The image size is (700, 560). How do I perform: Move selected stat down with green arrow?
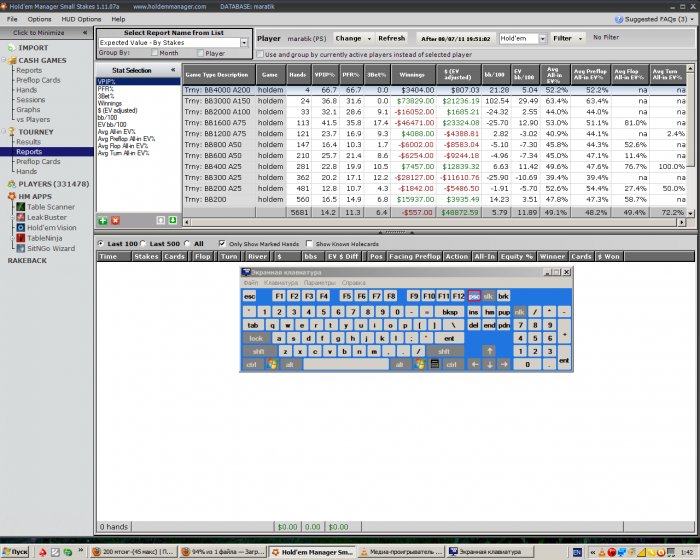pyautogui.click(x=172, y=220)
